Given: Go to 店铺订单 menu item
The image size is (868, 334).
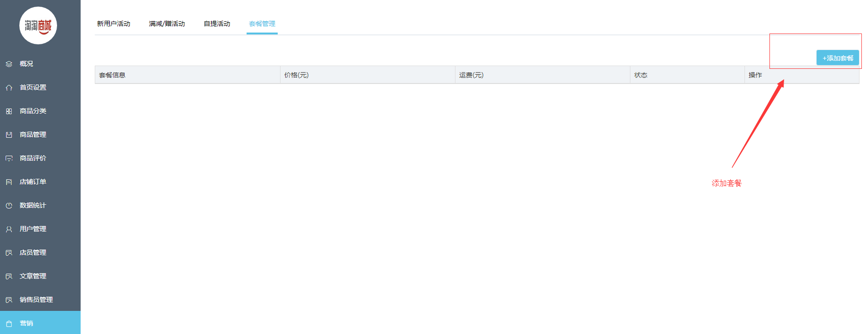Looking at the screenshot, I should pyautogui.click(x=40, y=182).
